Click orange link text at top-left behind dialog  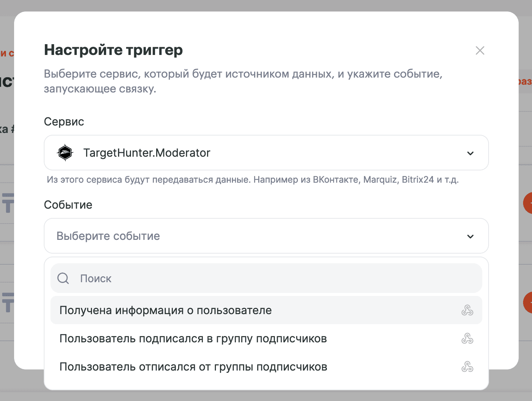pos(7,53)
